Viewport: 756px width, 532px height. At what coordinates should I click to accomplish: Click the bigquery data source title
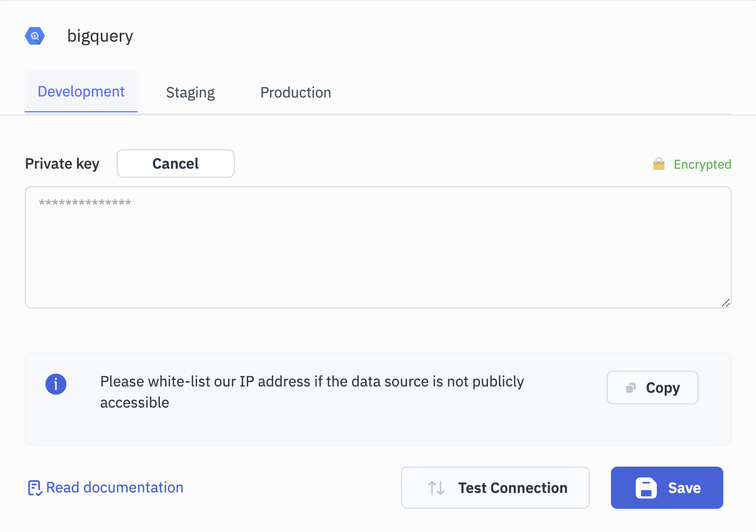point(100,36)
